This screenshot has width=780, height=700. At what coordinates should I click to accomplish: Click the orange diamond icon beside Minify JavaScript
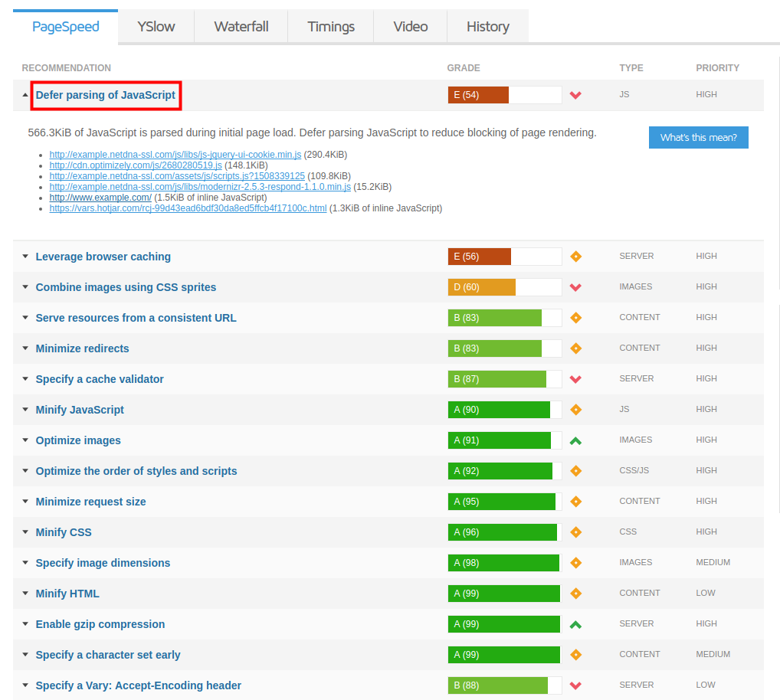point(575,410)
